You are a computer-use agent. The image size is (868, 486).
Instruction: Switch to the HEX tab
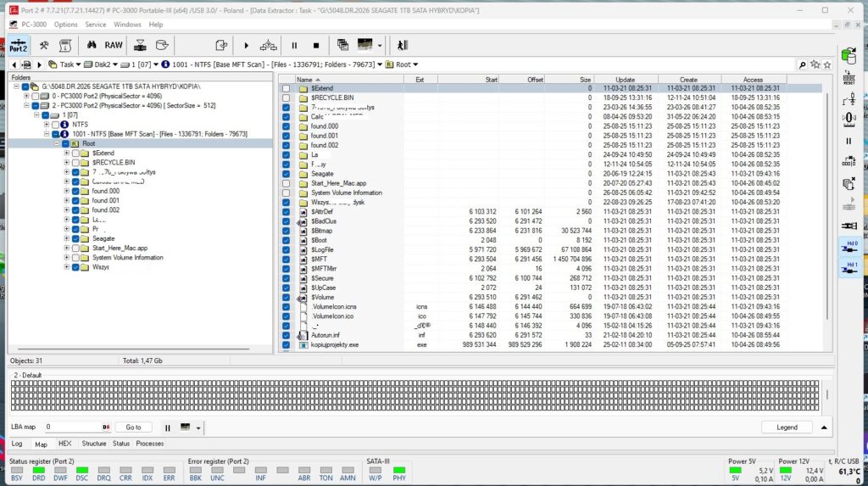[64, 444]
